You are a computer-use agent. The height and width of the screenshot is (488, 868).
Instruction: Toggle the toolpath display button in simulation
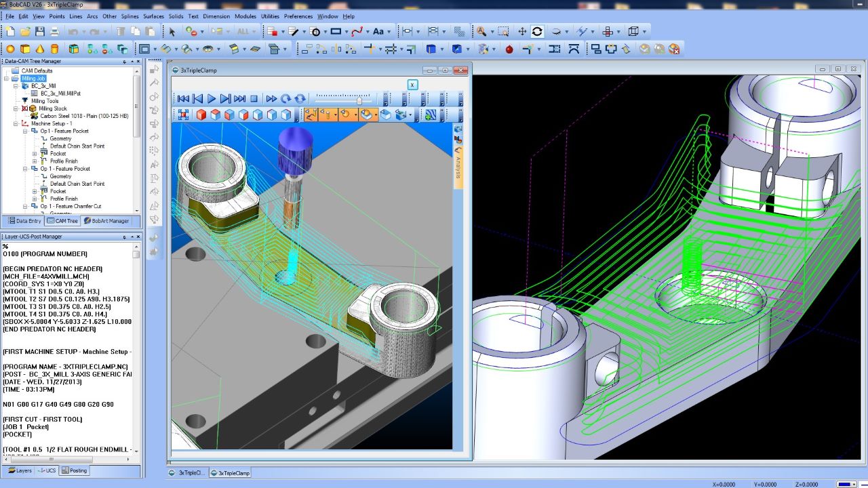pos(310,115)
